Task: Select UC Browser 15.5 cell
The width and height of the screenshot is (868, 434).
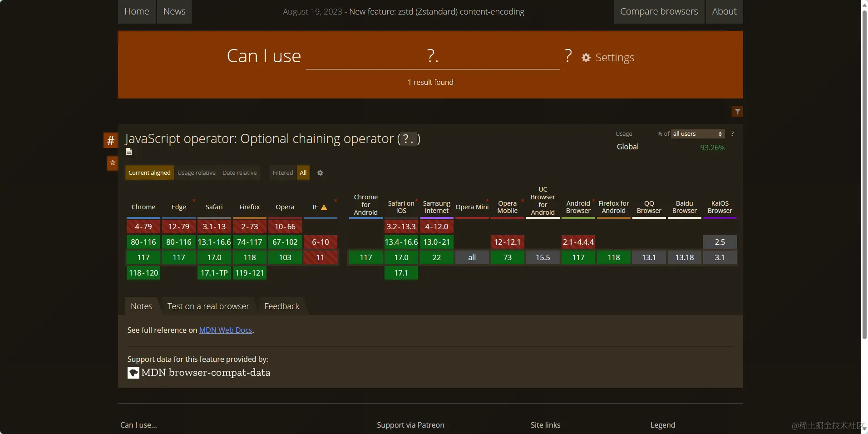Action: (x=543, y=257)
